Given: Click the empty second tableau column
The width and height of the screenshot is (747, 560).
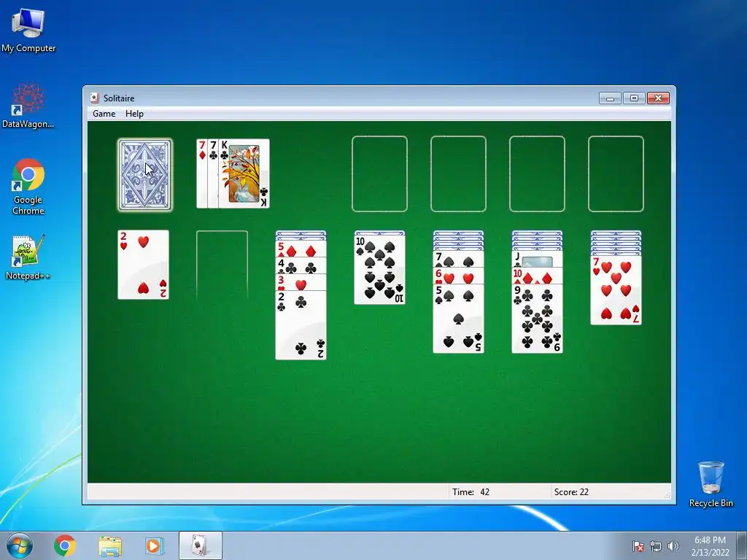Looking at the screenshot, I should tap(222, 265).
